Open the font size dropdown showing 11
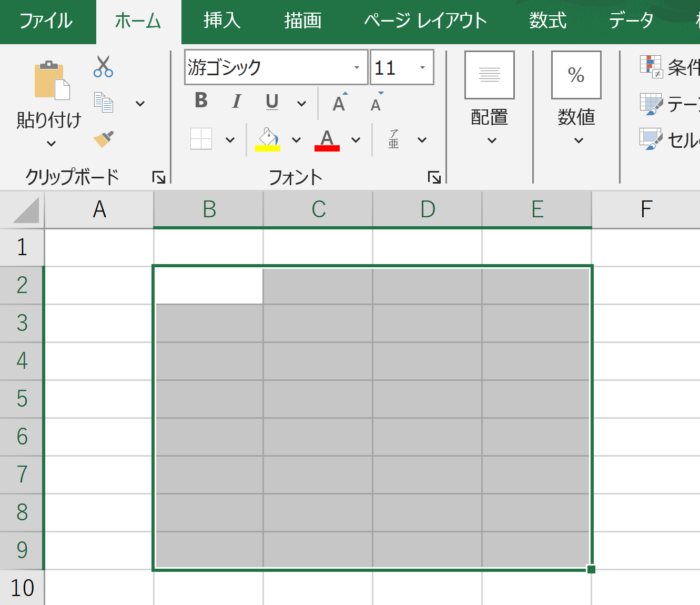This screenshot has width=700, height=605. pyautogui.click(x=423, y=69)
